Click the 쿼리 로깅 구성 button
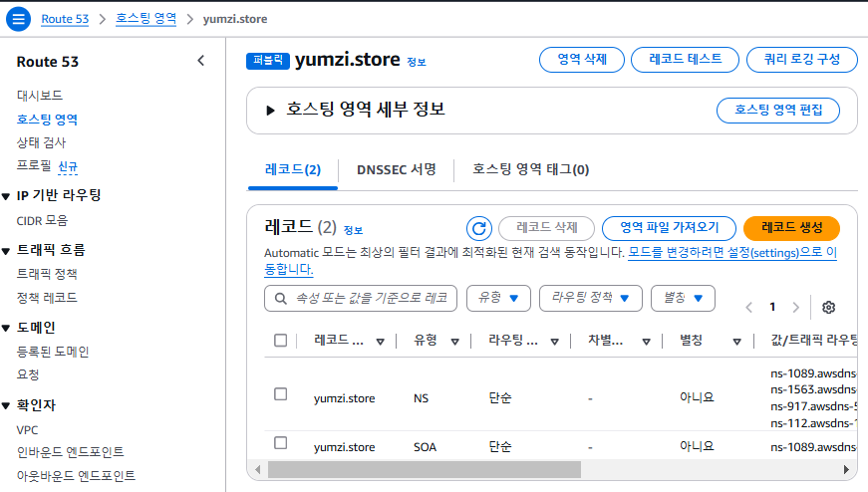This screenshot has width=868, height=492. point(801,59)
